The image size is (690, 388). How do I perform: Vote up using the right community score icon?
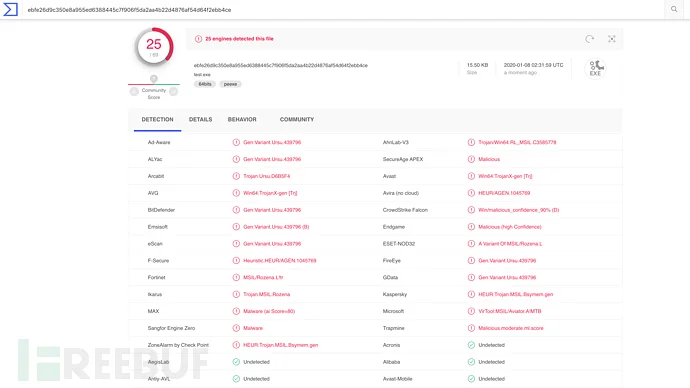[173, 91]
